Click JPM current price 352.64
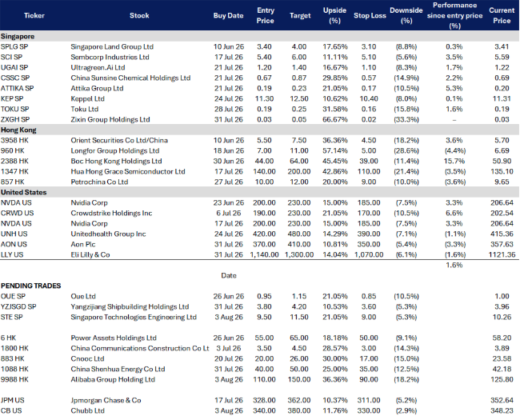520x420 pixels. [502, 401]
